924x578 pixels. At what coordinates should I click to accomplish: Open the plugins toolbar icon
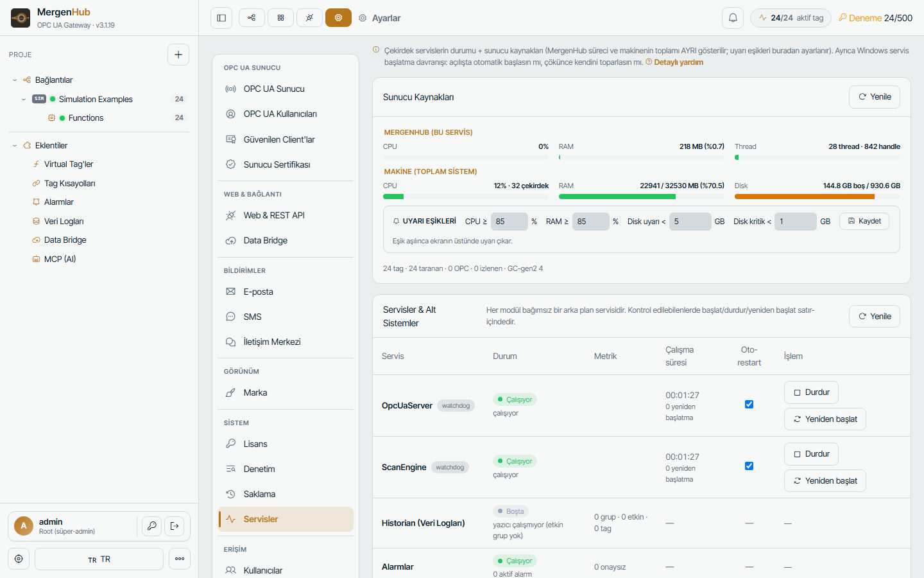tap(309, 18)
